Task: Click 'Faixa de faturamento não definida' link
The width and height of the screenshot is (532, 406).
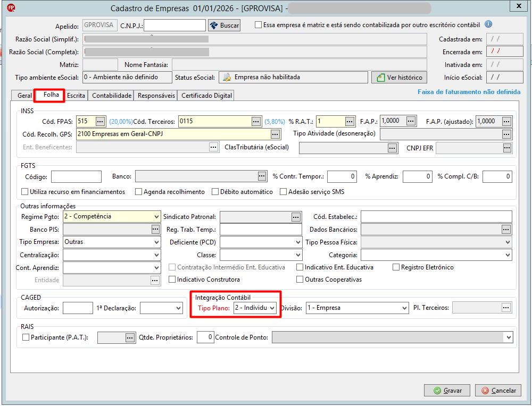Action: pyautogui.click(x=469, y=92)
